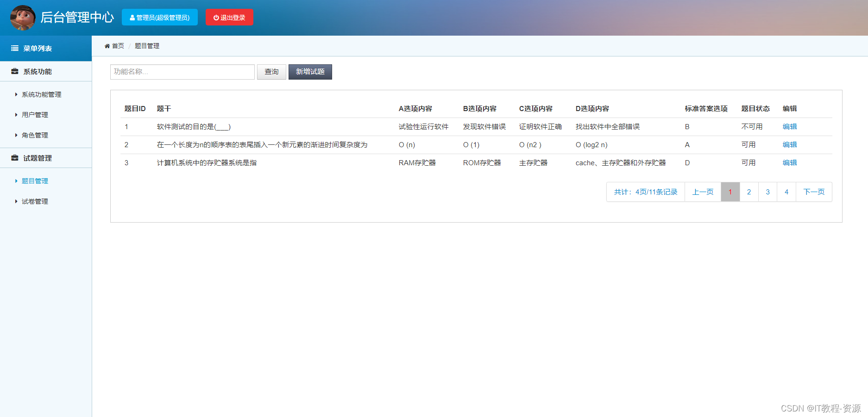Click question text 软件测试的目的是(___)

[194, 127]
